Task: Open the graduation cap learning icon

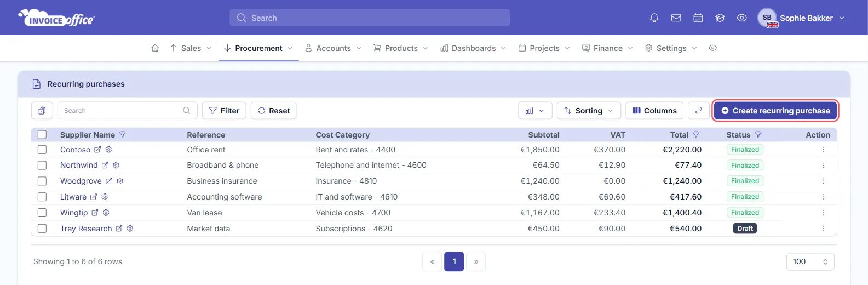Action: pyautogui.click(x=720, y=18)
